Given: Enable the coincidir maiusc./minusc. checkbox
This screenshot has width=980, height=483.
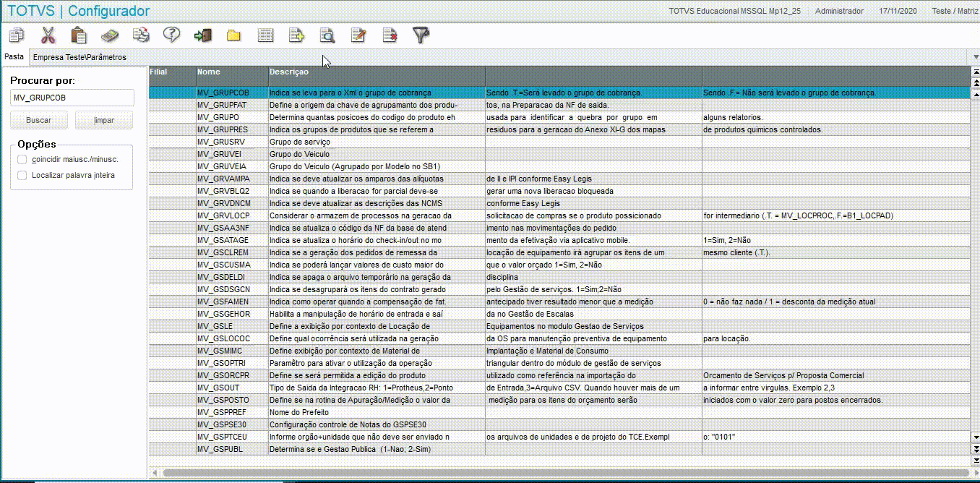Looking at the screenshot, I should (22, 159).
